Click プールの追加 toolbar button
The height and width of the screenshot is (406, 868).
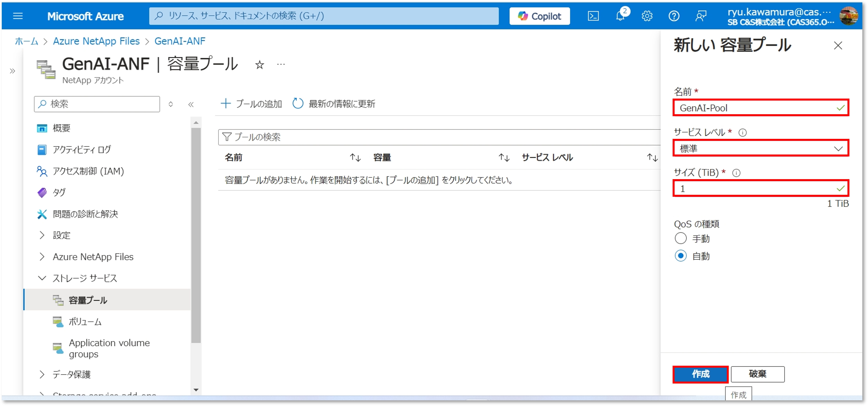(x=251, y=103)
